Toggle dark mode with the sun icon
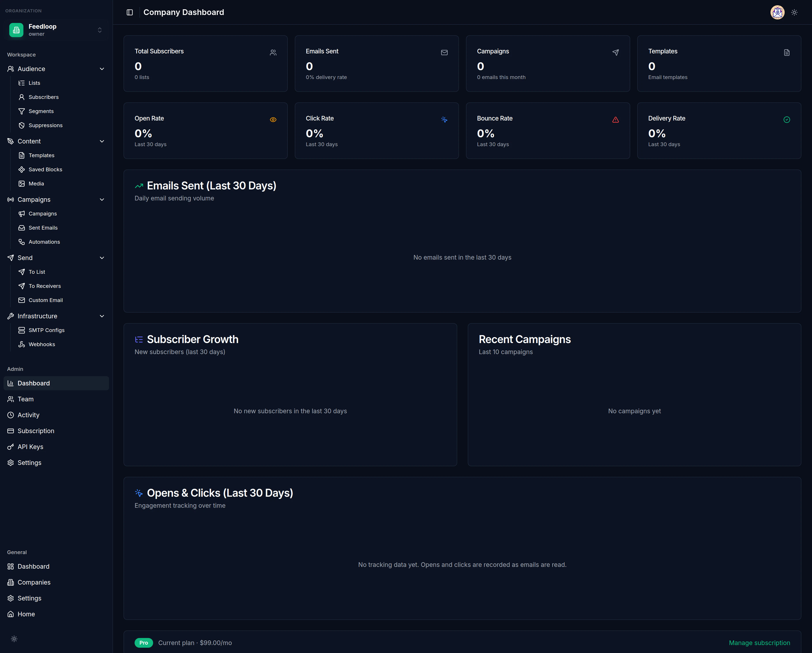 [794, 12]
